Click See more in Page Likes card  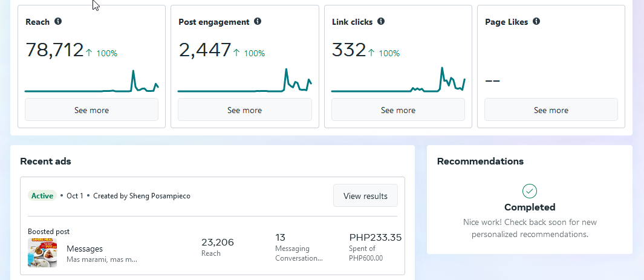tap(551, 110)
